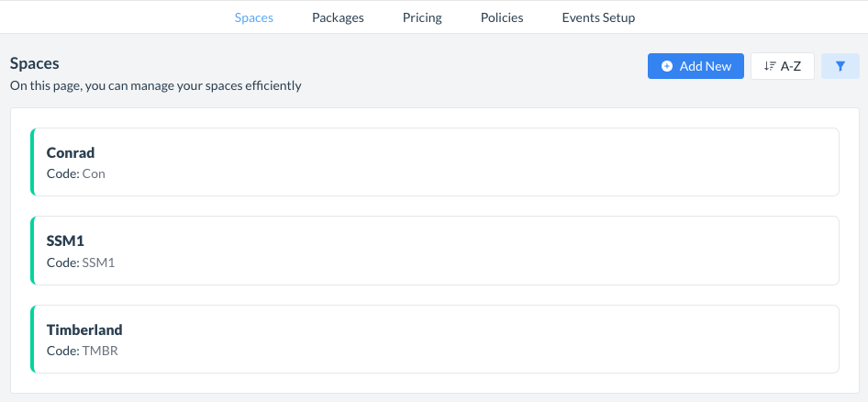Open the Conrad space card

(435, 162)
